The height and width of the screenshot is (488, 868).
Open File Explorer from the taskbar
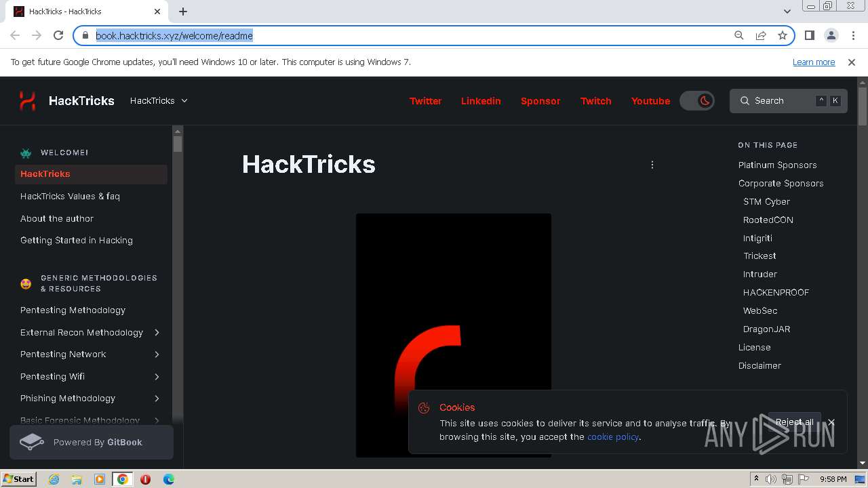(x=77, y=479)
